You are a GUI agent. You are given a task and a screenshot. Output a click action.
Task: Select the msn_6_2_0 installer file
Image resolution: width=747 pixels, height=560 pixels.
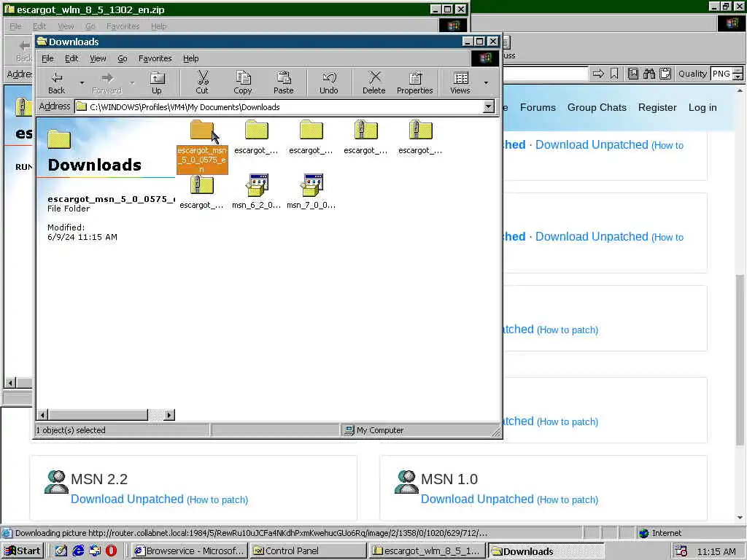pyautogui.click(x=257, y=192)
